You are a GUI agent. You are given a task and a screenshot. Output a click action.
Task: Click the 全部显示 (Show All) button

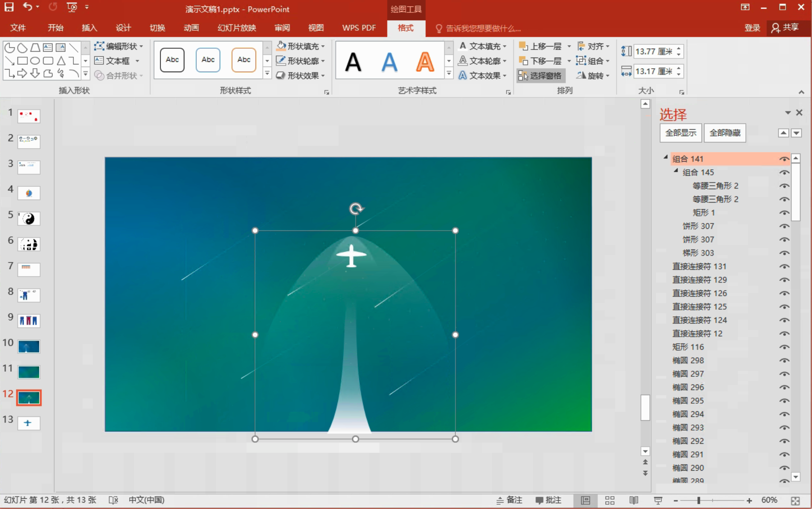[681, 133]
